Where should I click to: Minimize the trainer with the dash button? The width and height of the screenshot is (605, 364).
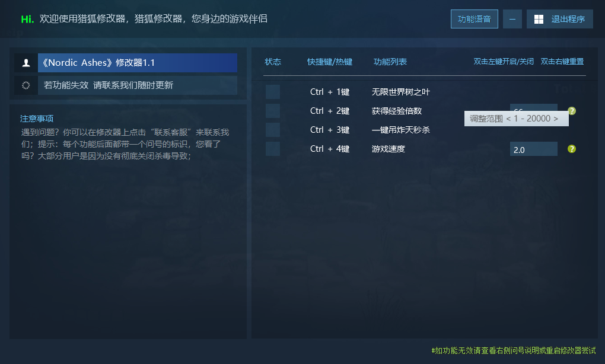coord(512,19)
